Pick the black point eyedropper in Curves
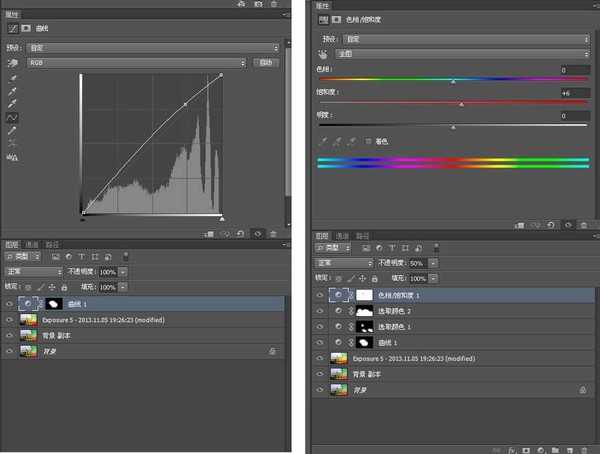Screen dimensions: 600x454 click(13, 77)
